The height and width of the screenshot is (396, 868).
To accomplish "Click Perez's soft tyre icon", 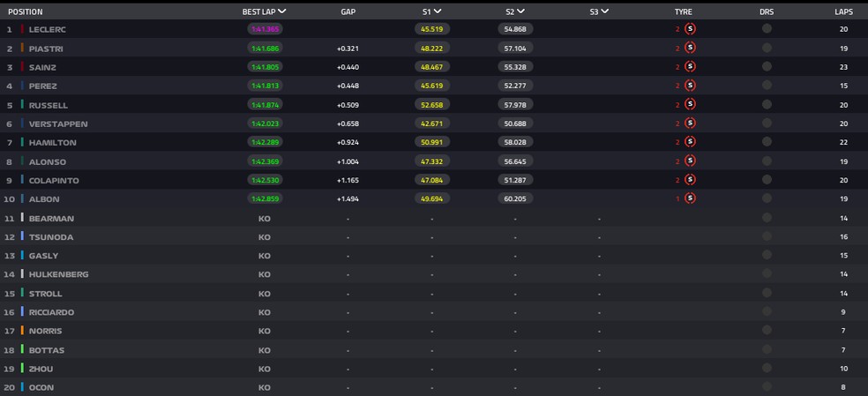I will [691, 86].
